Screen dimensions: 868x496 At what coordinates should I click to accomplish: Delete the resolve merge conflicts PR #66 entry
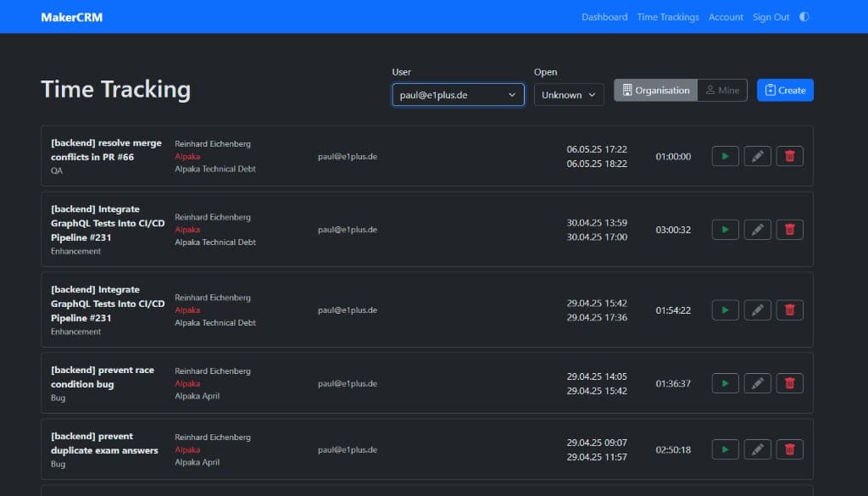pyautogui.click(x=789, y=156)
